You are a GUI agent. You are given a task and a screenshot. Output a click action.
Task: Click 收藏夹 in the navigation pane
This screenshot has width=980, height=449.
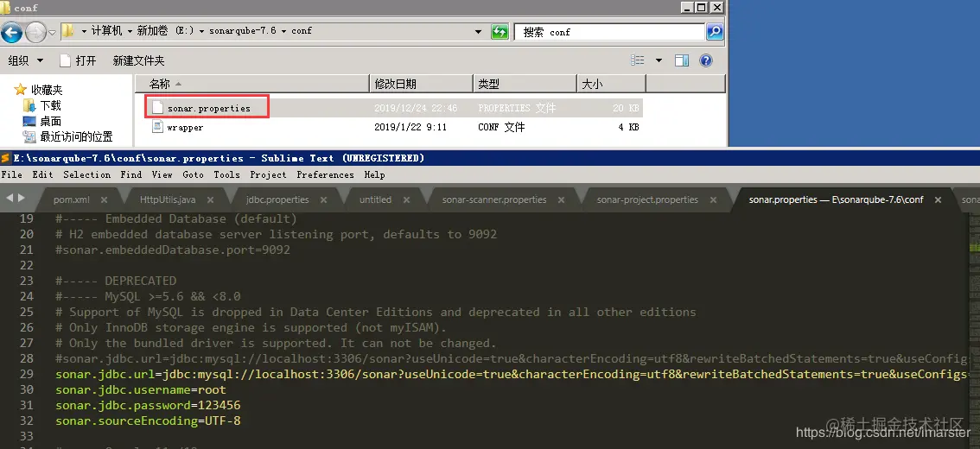[47, 90]
